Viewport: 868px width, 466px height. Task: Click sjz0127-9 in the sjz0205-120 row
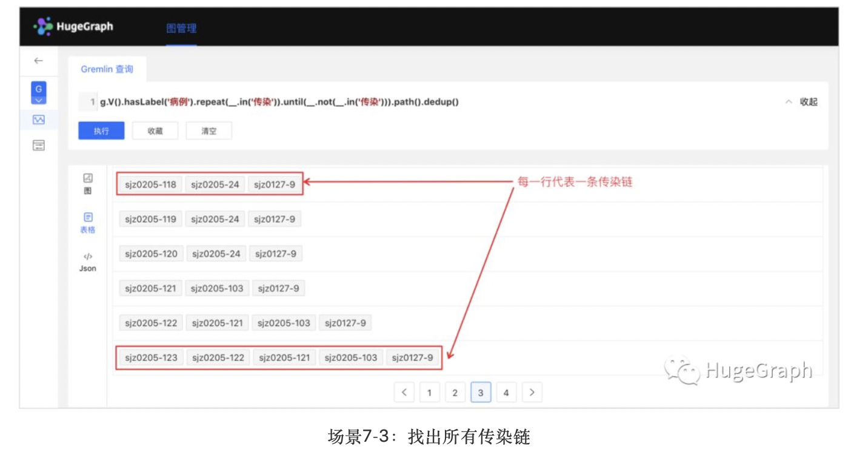click(x=276, y=254)
